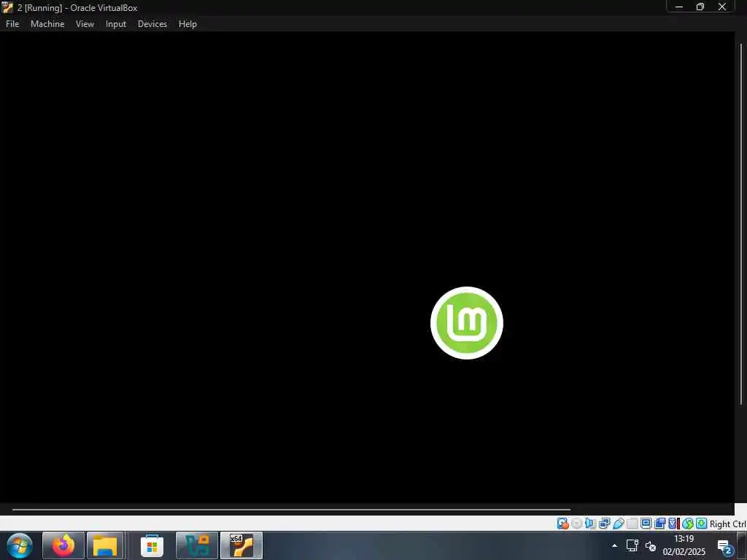Click the recording status icon
The height and width of the screenshot is (560, 747).
click(x=659, y=524)
